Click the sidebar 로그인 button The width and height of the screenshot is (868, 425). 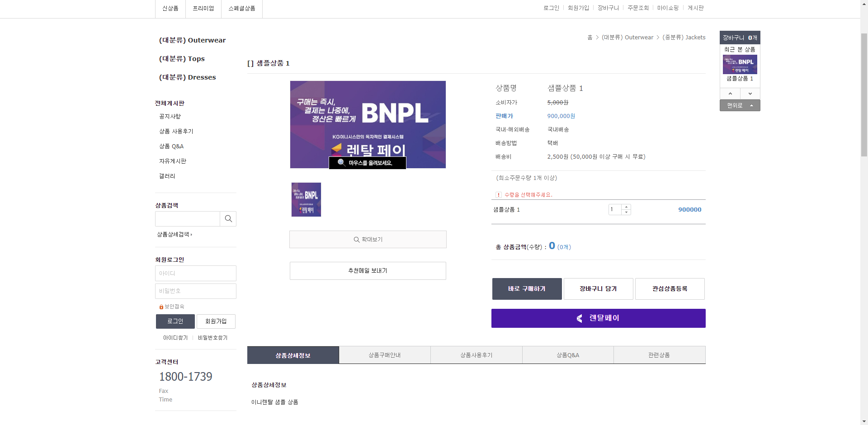[x=175, y=321]
